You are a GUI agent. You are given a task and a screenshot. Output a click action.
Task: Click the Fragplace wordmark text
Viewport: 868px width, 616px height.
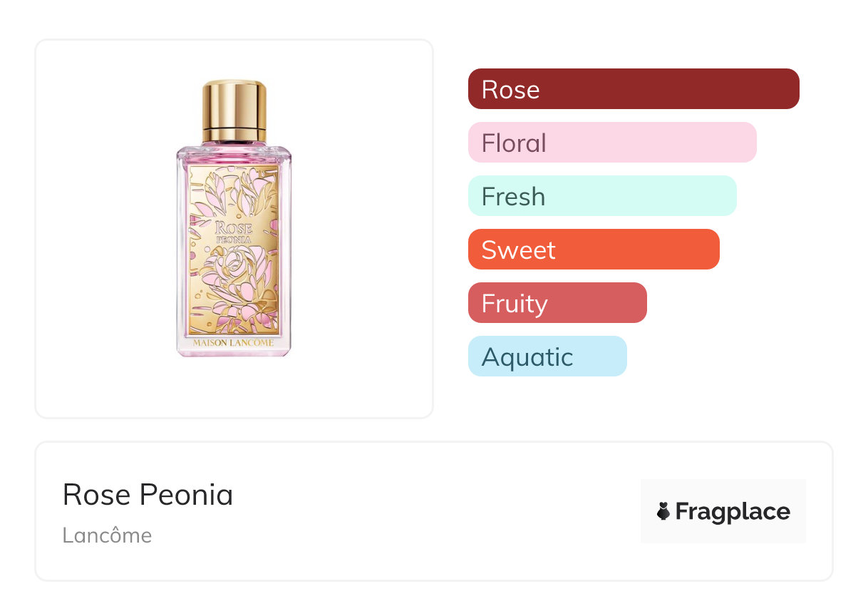pyautogui.click(x=733, y=511)
